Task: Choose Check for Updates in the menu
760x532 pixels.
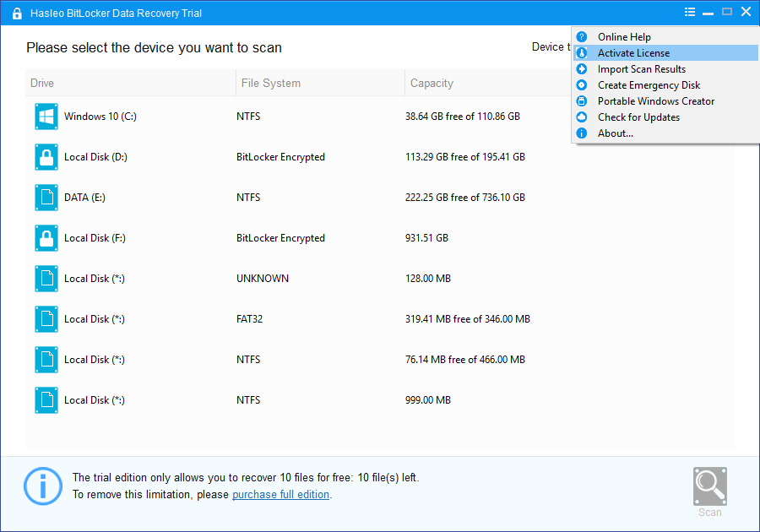Action: click(x=666, y=117)
